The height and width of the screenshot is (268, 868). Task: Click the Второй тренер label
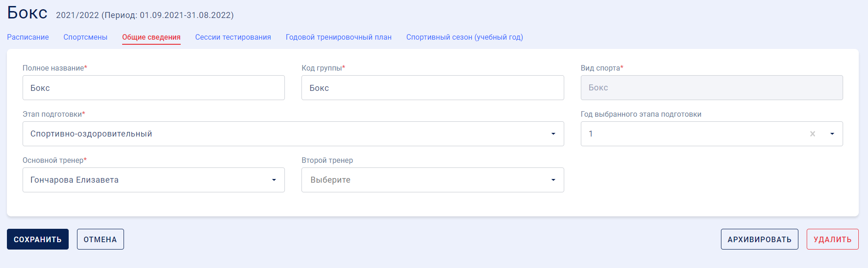[x=327, y=161]
